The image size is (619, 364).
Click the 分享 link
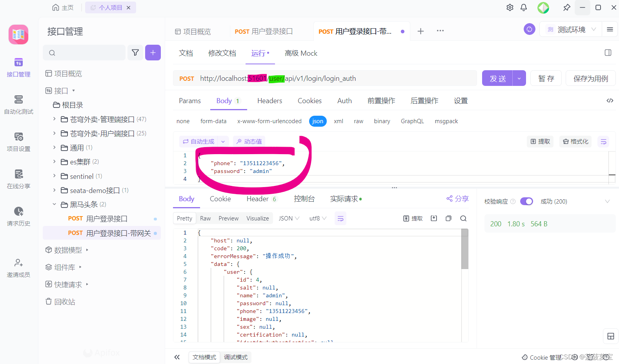coord(457,199)
